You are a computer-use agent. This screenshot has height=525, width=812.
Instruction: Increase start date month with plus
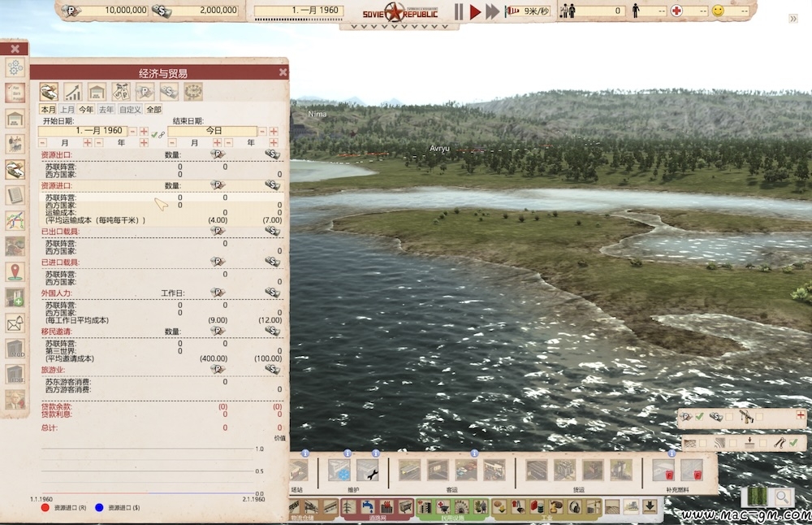tap(87, 142)
